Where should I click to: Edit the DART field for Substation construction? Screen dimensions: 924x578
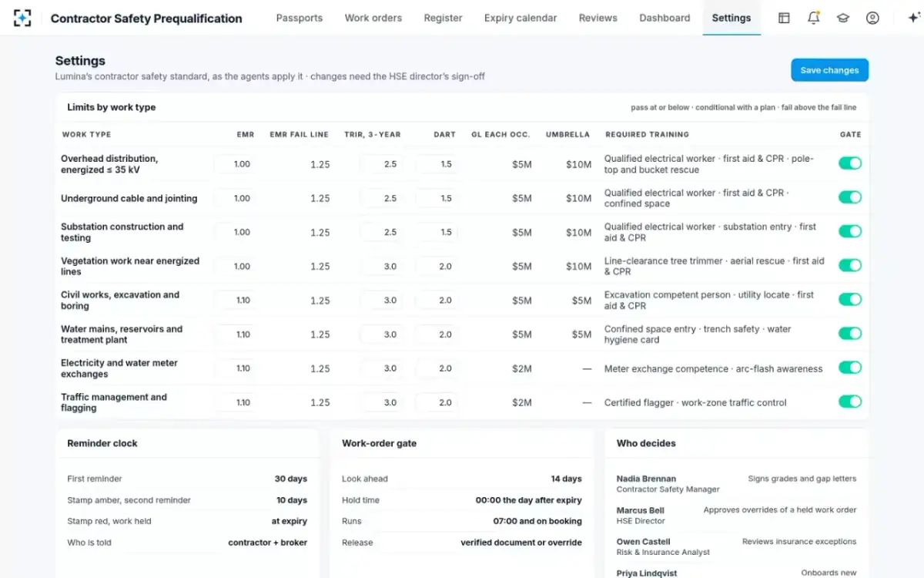coord(437,232)
